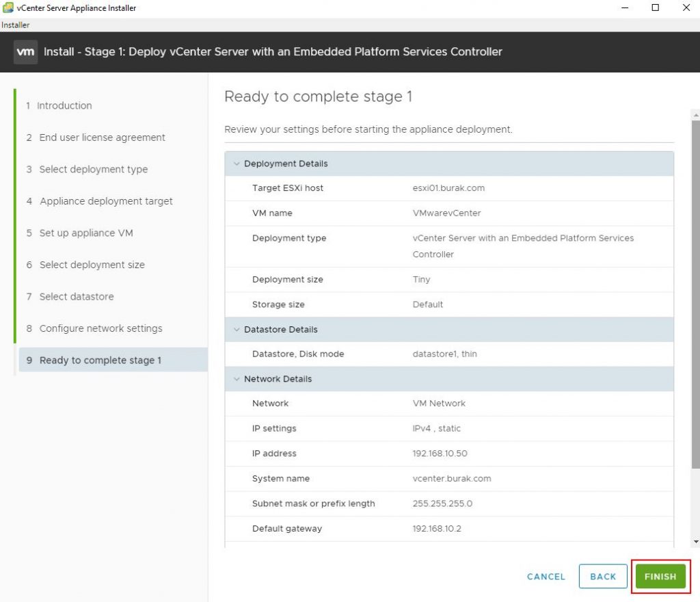Minimize the installer window
This screenshot has height=602, width=700.
coord(625,8)
